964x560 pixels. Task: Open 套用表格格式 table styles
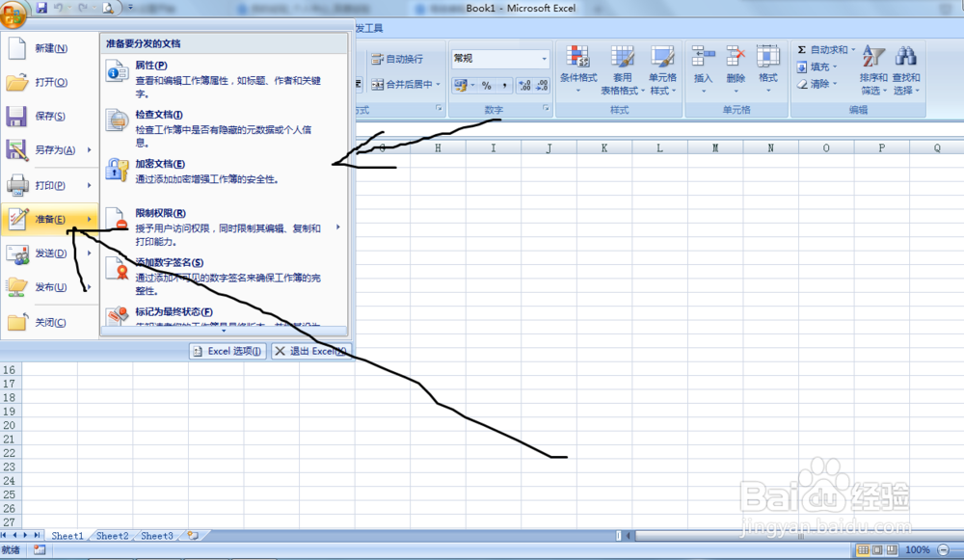point(623,69)
